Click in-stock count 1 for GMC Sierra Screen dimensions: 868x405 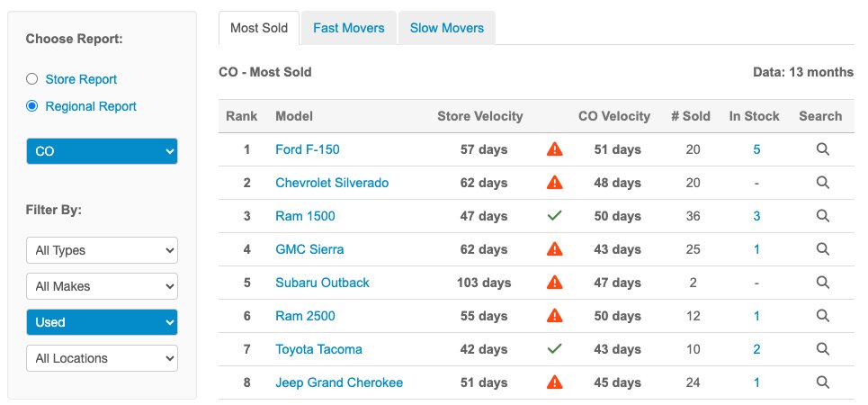tap(756, 249)
